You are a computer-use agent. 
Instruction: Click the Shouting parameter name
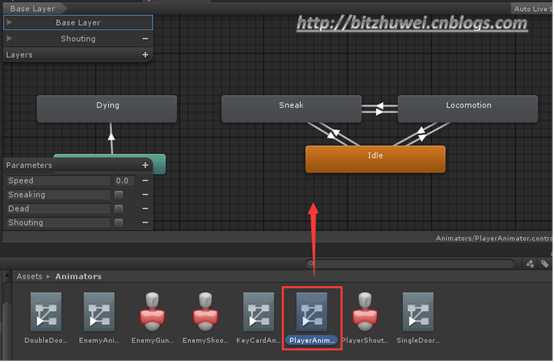pos(26,222)
